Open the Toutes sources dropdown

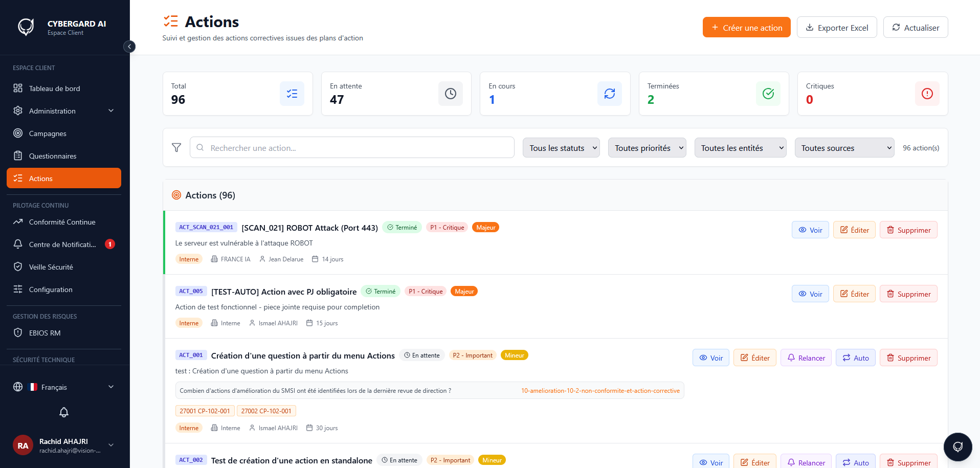coord(844,148)
